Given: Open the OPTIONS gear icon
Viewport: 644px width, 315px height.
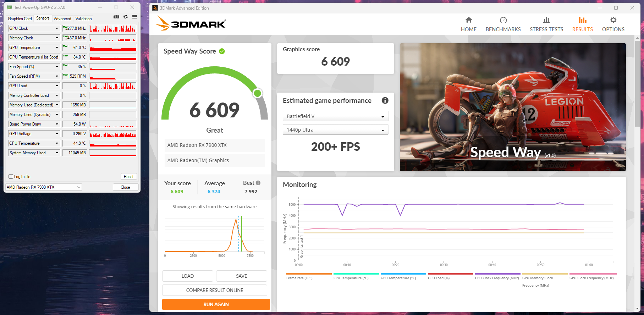Looking at the screenshot, I should (x=613, y=20).
